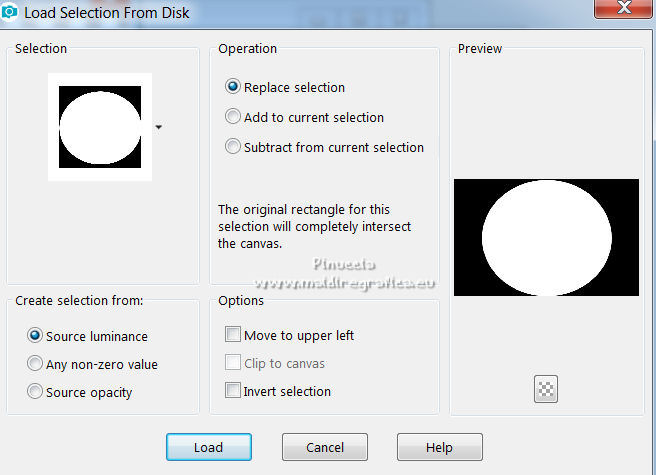
Task: Open Help for this dialog
Action: [439, 447]
